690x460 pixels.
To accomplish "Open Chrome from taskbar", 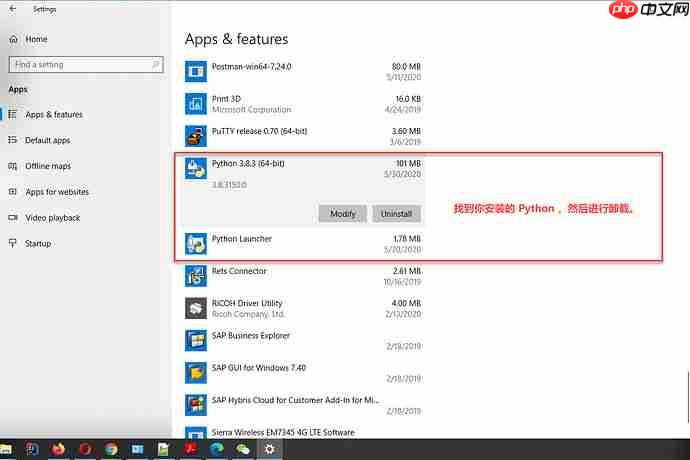I will pos(111,449).
